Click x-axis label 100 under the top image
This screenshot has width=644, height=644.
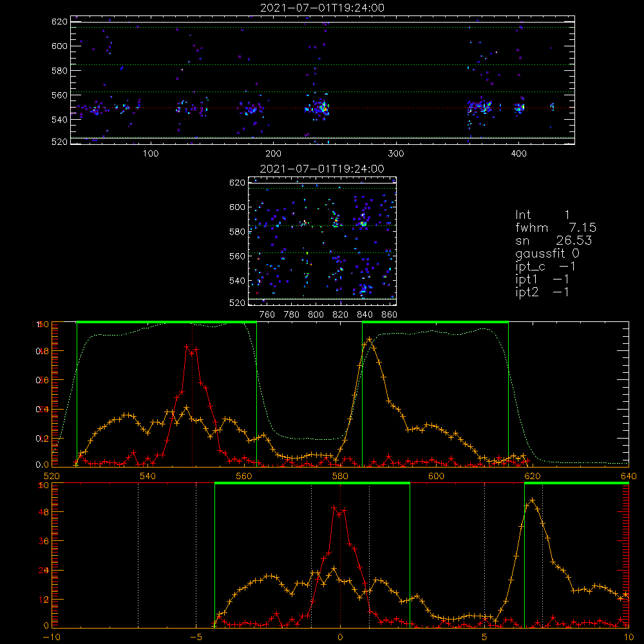tap(151, 154)
